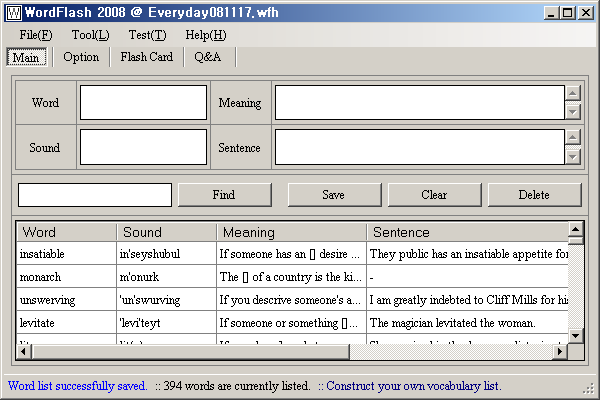
Task: Minimize the WordFlash window
Action: point(551,13)
